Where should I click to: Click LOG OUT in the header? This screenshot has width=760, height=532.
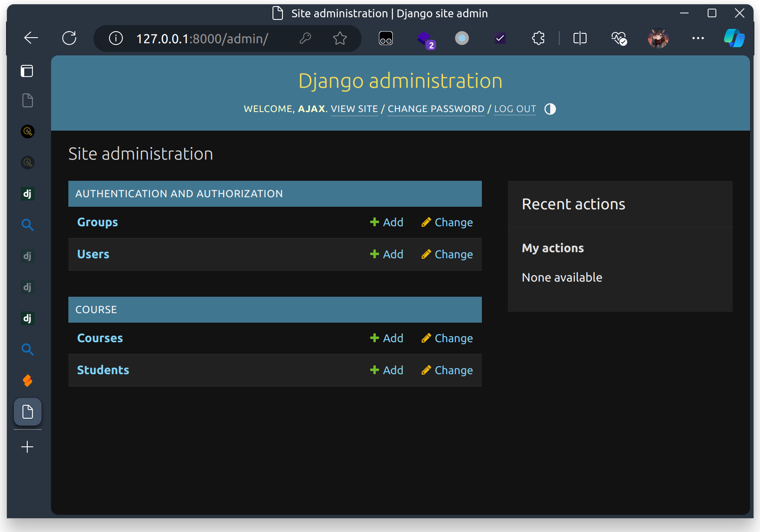coord(515,109)
